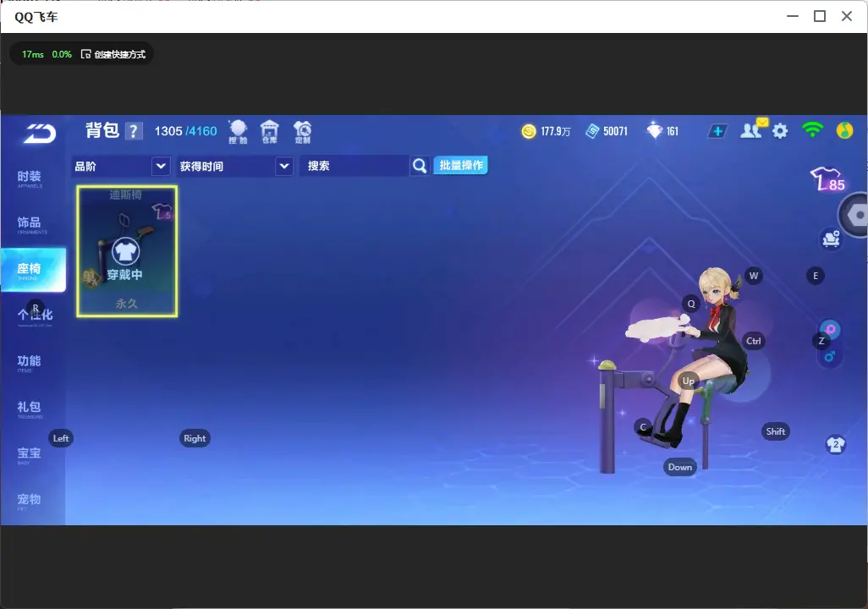This screenshot has height=609, width=868.
Task: Open the 定制 customization icon
Action: pyautogui.click(x=302, y=132)
